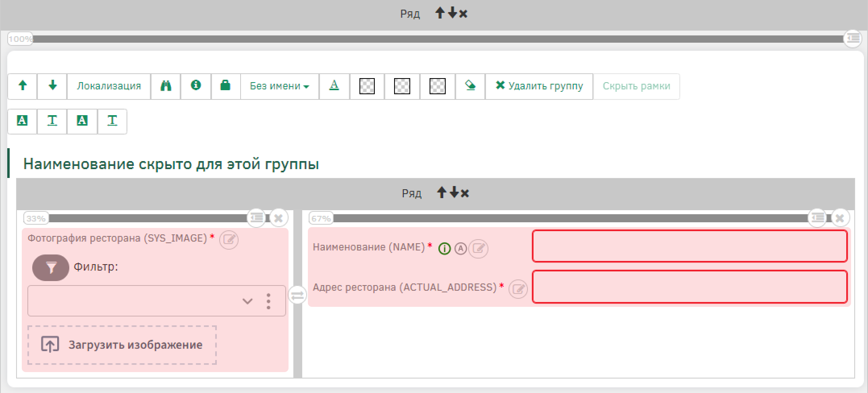
Task: Click Загрузить изображение upload button
Action: pos(122,345)
